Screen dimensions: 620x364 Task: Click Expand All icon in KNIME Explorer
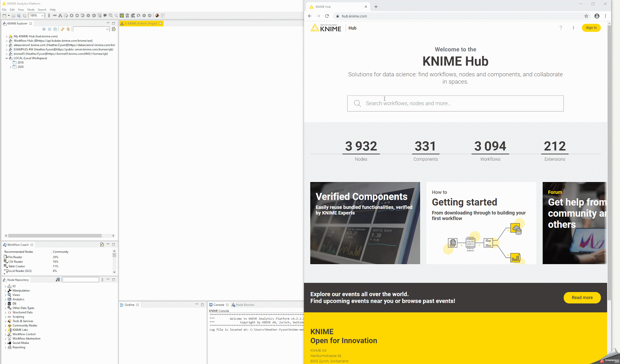44,29
